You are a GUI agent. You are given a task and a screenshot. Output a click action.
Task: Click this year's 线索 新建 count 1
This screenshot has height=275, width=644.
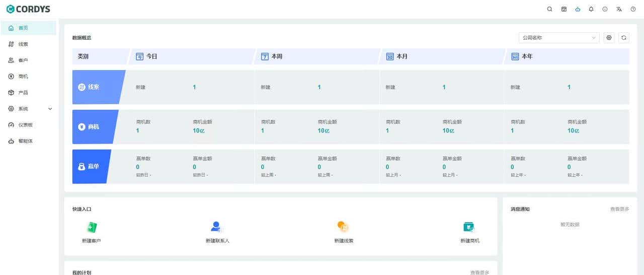(x=569, y=87)
